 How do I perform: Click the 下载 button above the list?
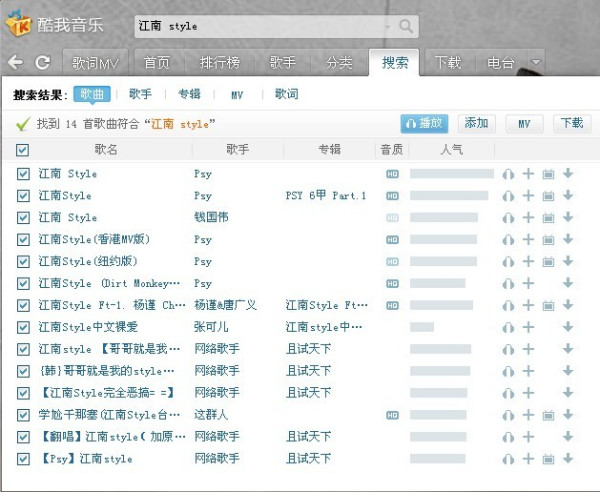click(x=572, y=124)
